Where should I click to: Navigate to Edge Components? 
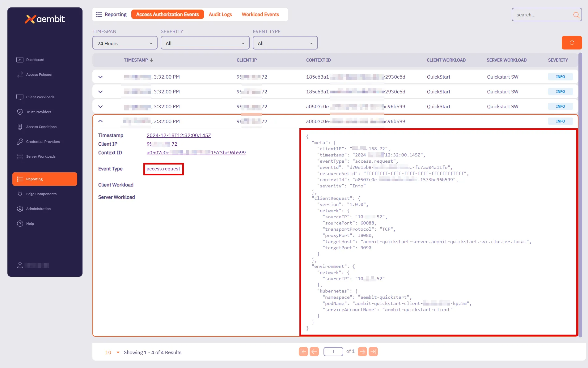[41, 194]
